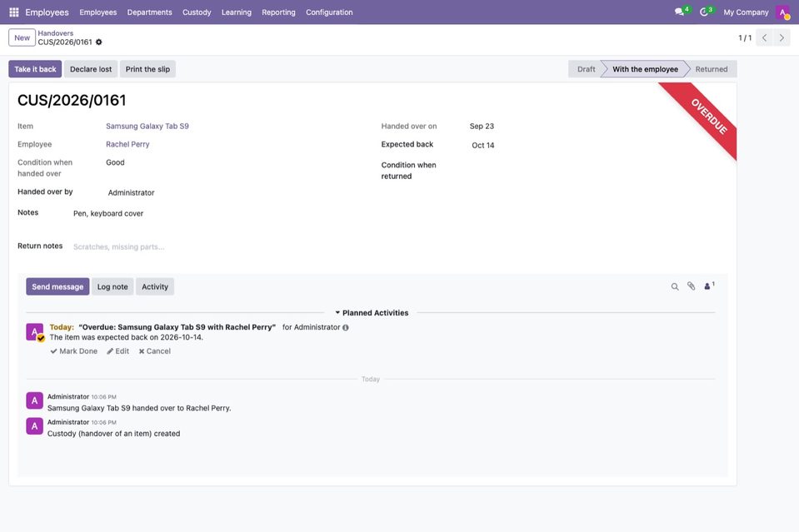This screenshot has width=799, height=532.
Task: Cancel the overdue planned activity
Action: coord(154,351)
